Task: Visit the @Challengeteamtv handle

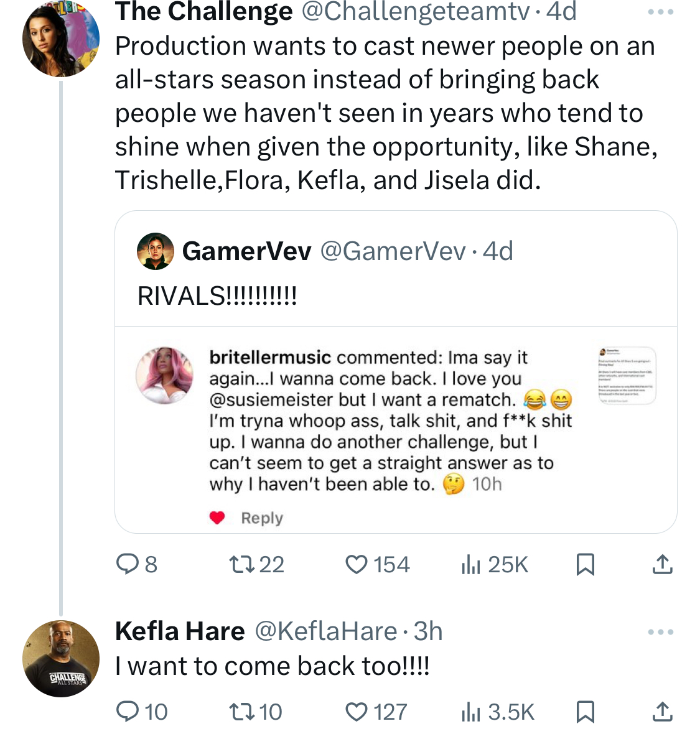Action: coord(415,12)
